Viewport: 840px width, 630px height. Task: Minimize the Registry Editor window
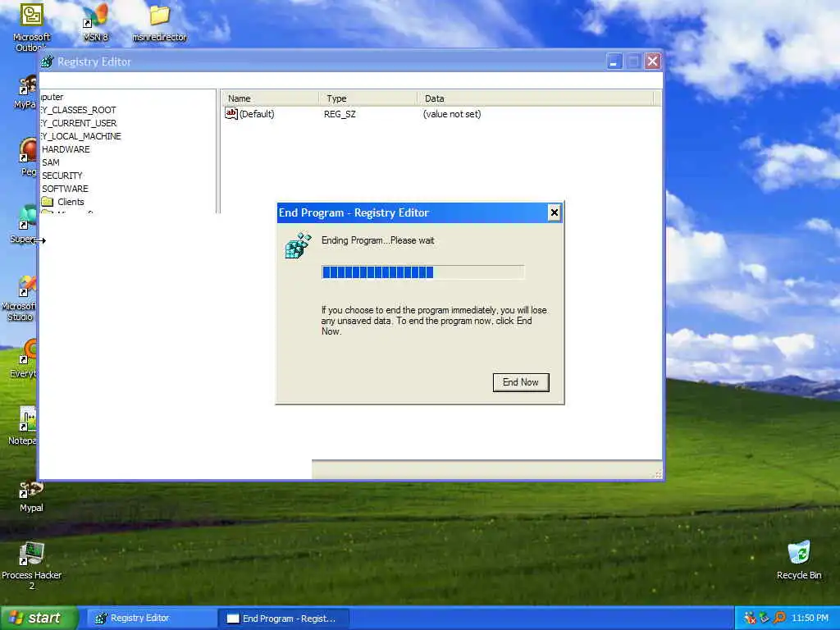coord(614,62)
